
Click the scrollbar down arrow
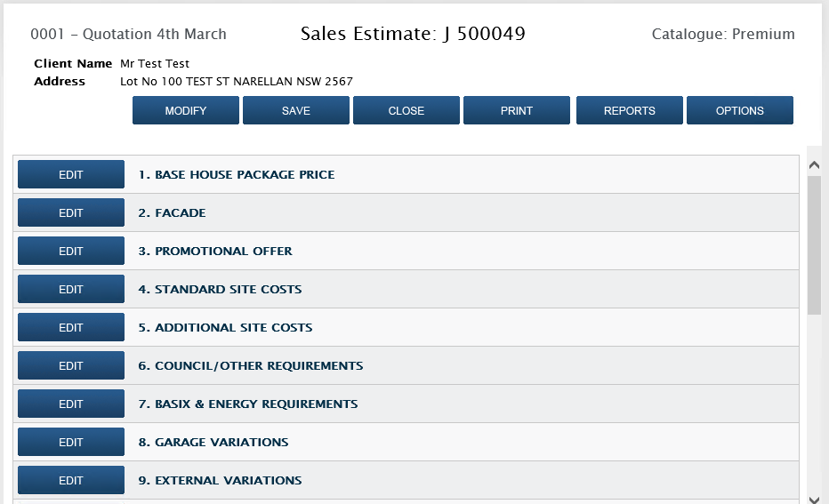(x=814, y=500)
